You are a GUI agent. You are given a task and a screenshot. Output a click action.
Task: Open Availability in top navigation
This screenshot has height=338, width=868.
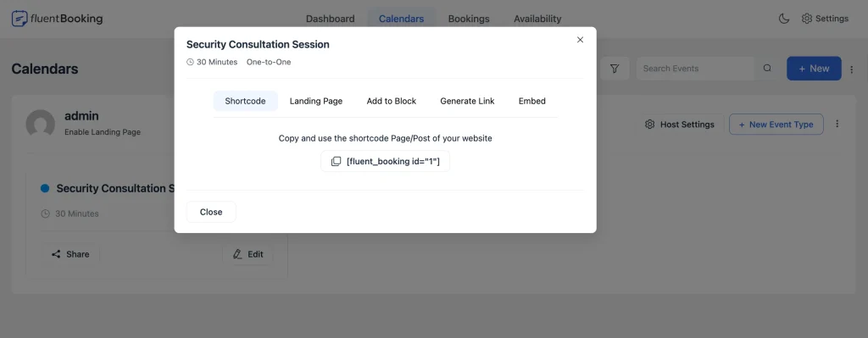click(537, 19)
